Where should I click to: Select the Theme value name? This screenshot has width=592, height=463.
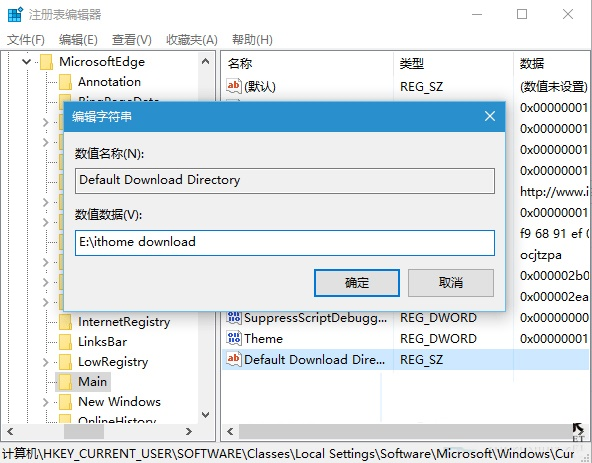point(263,338)
